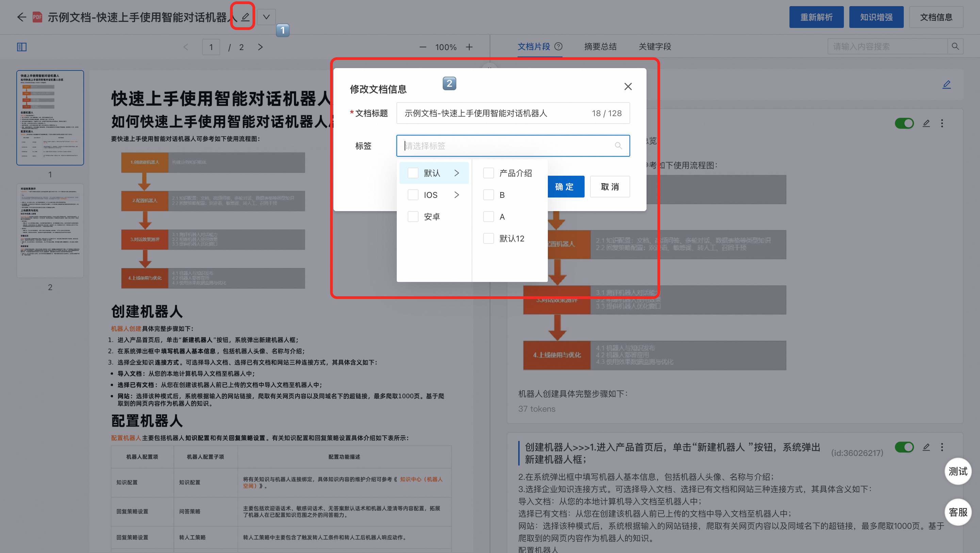
Task: Click the 知识增强 button
Action: pos(876,17)
